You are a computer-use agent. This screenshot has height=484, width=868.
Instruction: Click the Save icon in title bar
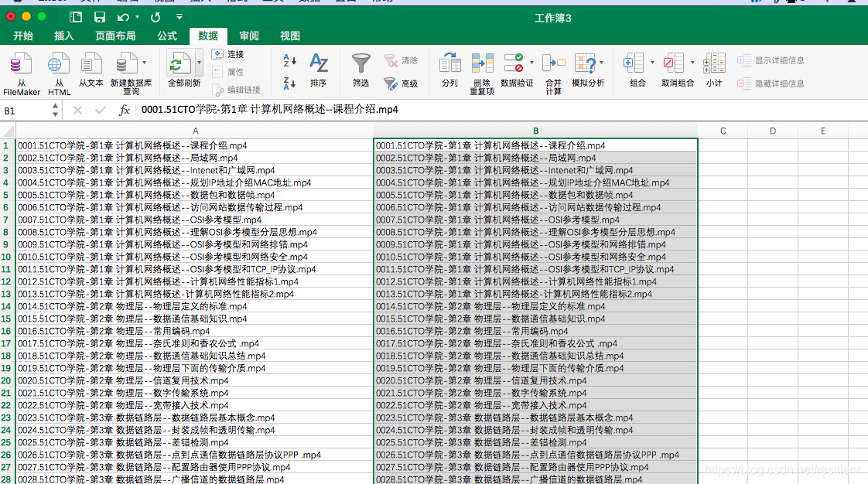pyautogui.click(x=100, y=18)
